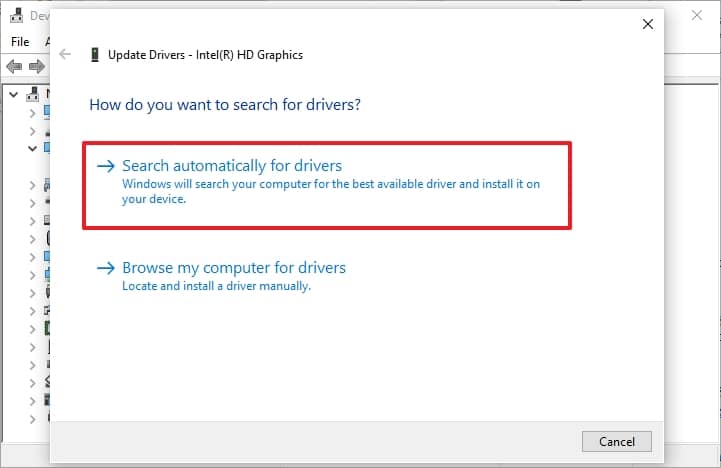Click the Back toolbar arrow in Device Manager
The height and width of the screenshot is (468, 721).
point(14,67)
